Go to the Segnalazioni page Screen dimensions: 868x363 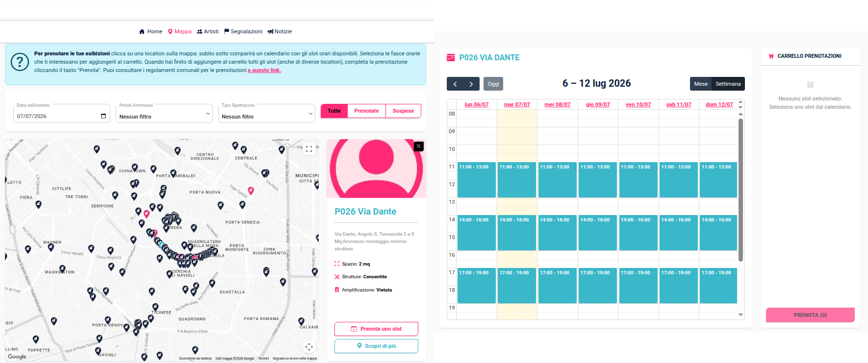click(x=243, y=31)
